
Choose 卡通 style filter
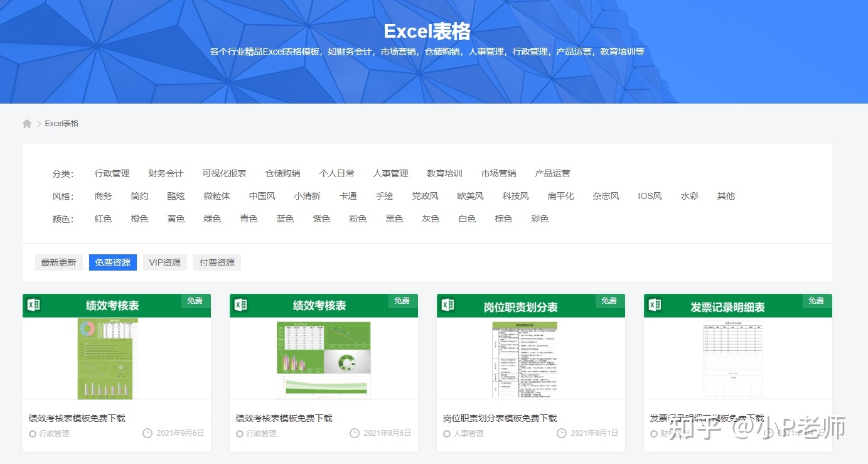(x=348, y=196)
